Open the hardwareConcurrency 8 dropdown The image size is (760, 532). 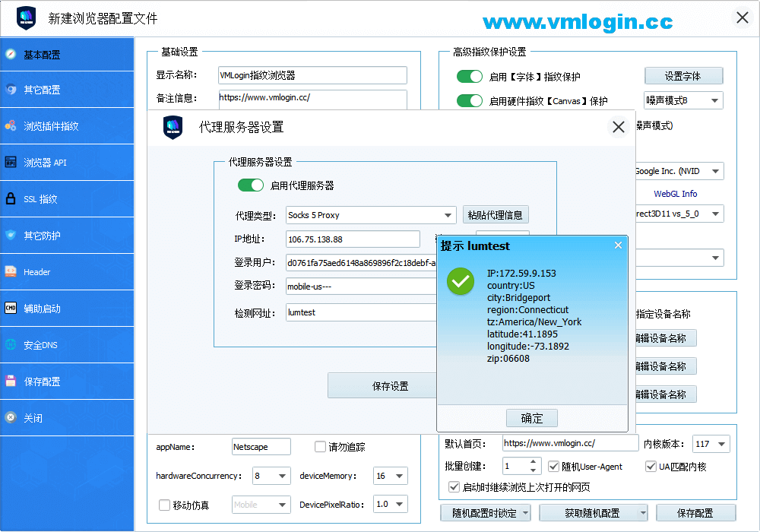(x=271, y=476)
